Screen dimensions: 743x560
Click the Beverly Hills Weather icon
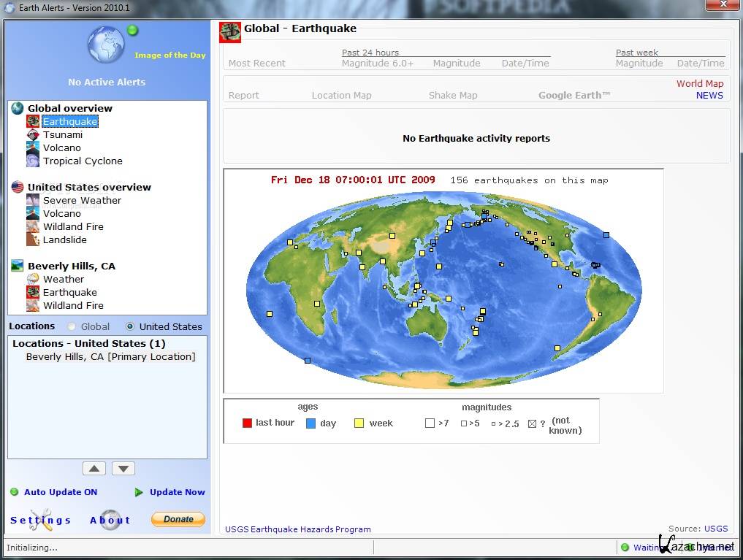[x=33, y=280]
